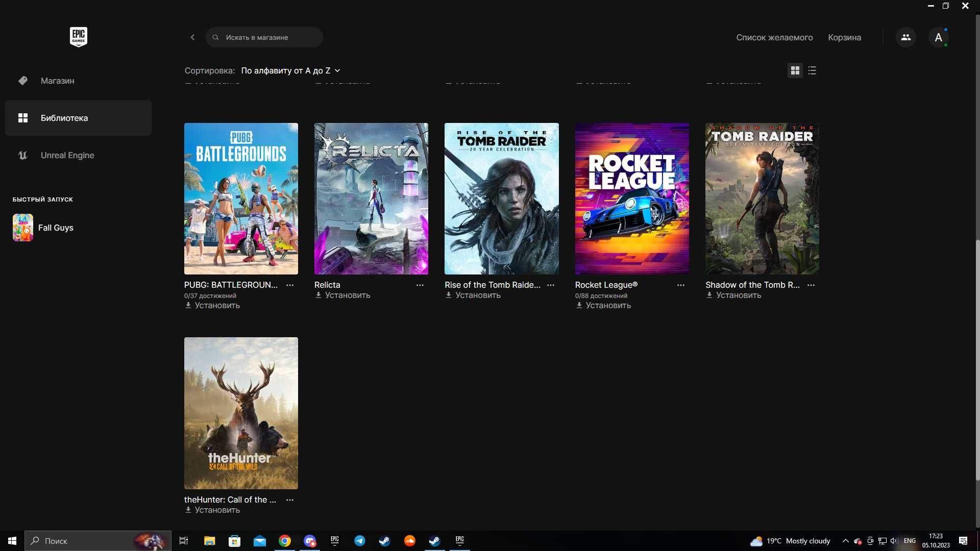Image resolution: width=980 pixels, height=551 pixels.
Task: Install Shadow of the Tomb Raider
Action: click(733, 295)
